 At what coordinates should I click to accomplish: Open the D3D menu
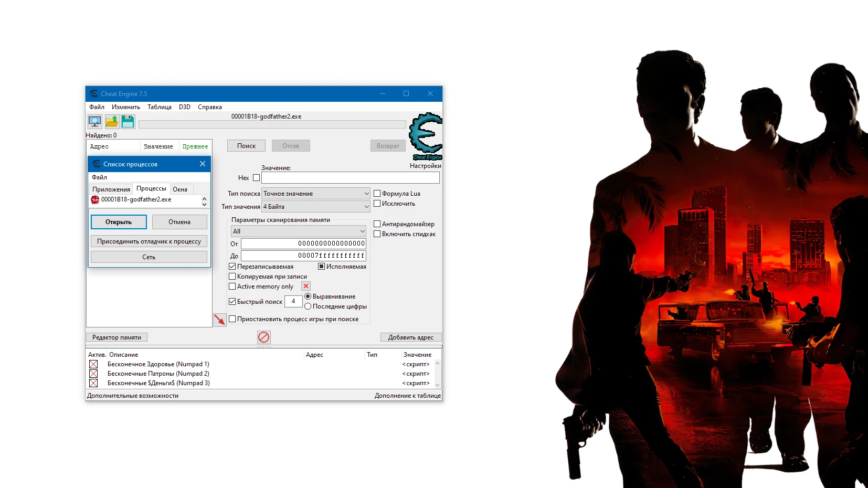point(184,107)
